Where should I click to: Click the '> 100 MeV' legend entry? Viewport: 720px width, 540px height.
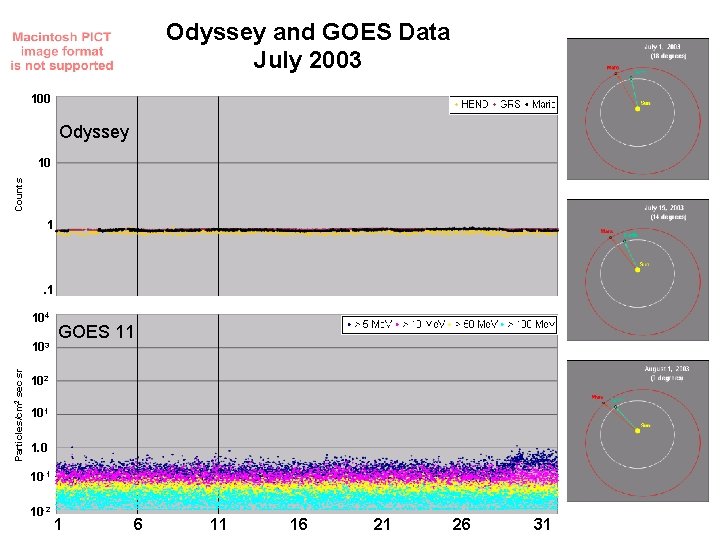(529, 325)
